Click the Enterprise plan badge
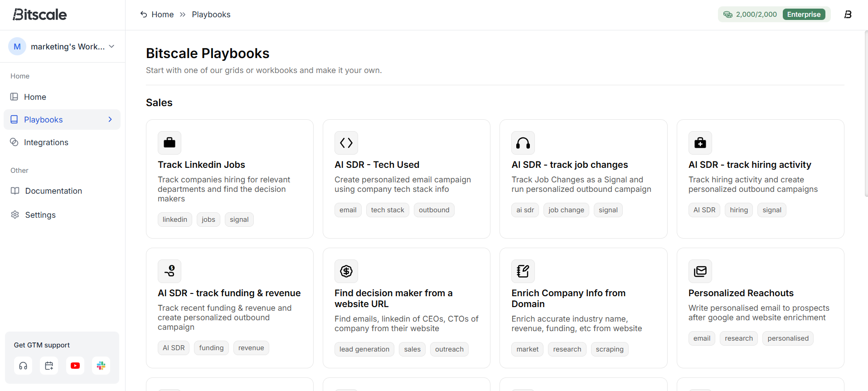The width and height of the screenshot is (868, 391). [x=804, y=15]
